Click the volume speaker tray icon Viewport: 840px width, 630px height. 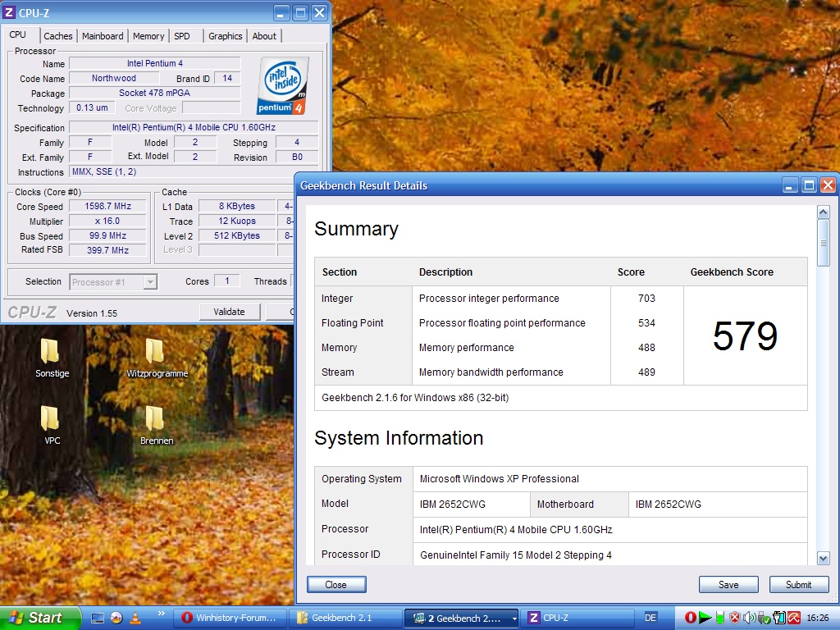pyautogui.click(x=750, y=618)
